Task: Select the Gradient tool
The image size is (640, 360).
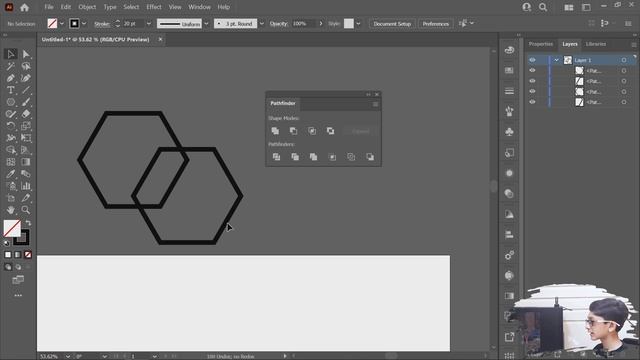Action: pos(26,162)
